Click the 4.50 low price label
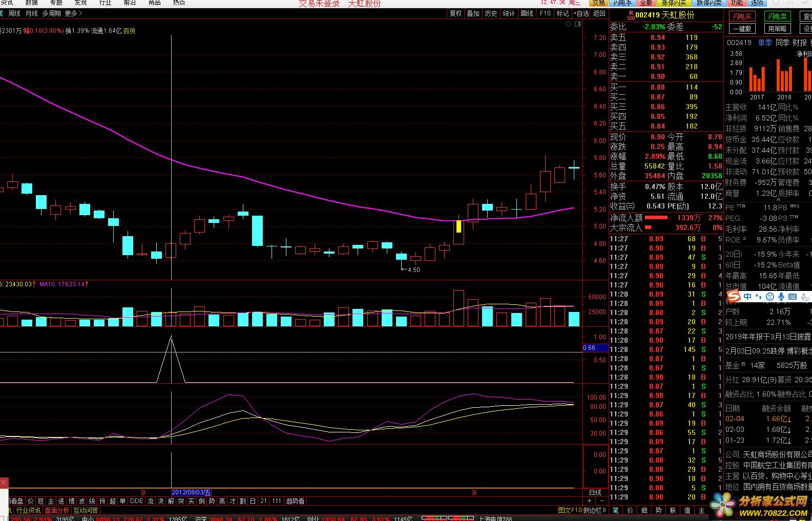Screen dimensions: 812x521 point(413,270)
